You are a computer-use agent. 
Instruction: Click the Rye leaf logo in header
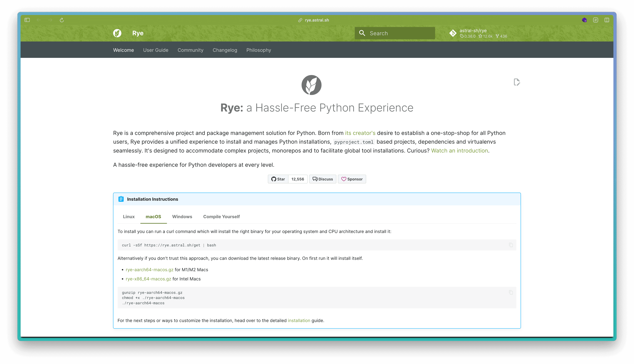pos(117,33)
